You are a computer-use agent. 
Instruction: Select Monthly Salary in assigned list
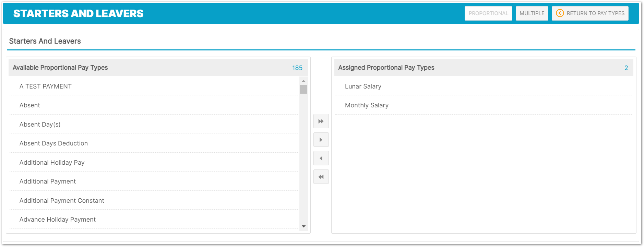(x=367, y=105)
